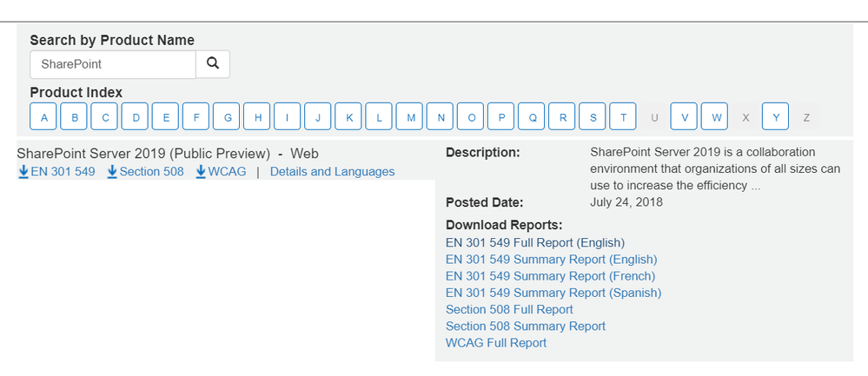The image size is (868, 376).
Task: Select product index letter T
Action: pos(623,116)
